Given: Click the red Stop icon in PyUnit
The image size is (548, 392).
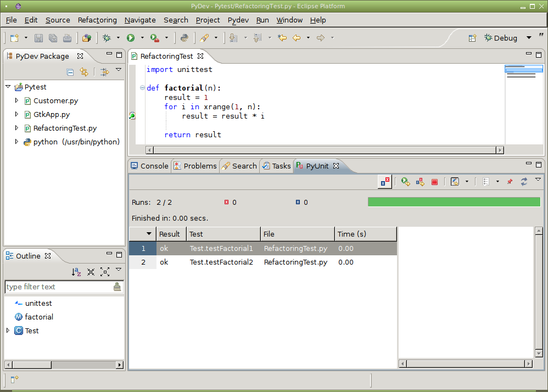Looking at the screenshot, I should point(434,182).
